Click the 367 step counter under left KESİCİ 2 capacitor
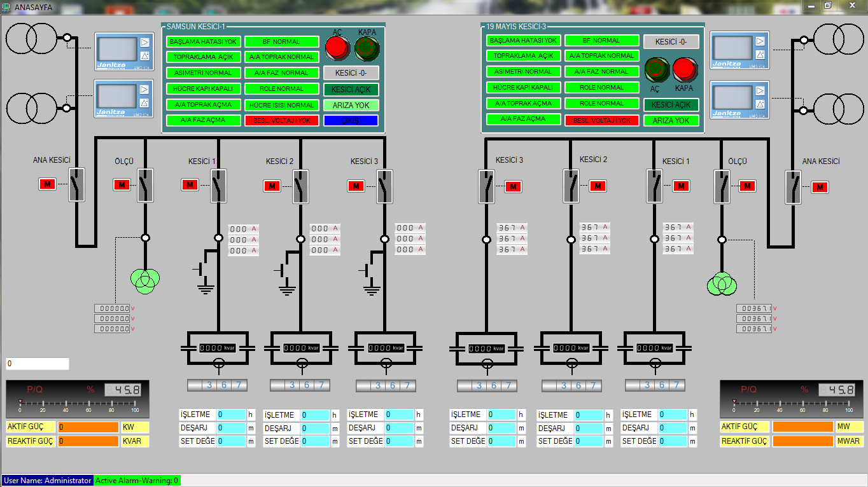Image resolution: width=868 pixels, height=487 pixels. click(300, 385)
